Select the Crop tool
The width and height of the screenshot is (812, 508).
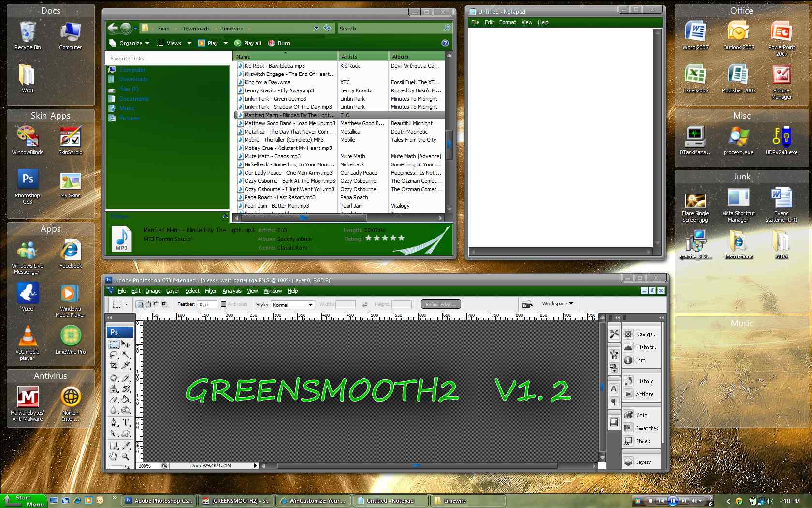pyautogui.click(x=114, y=365)
